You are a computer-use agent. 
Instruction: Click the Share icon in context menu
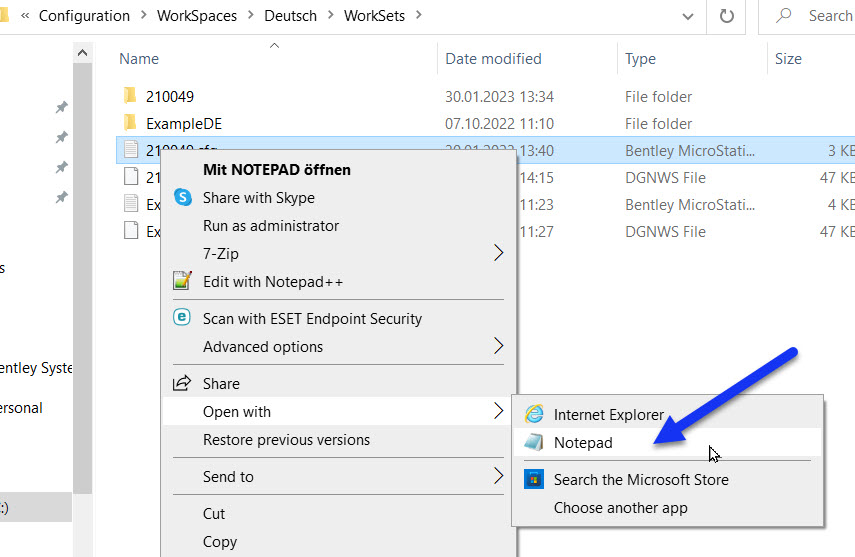(x=182, y=384)
